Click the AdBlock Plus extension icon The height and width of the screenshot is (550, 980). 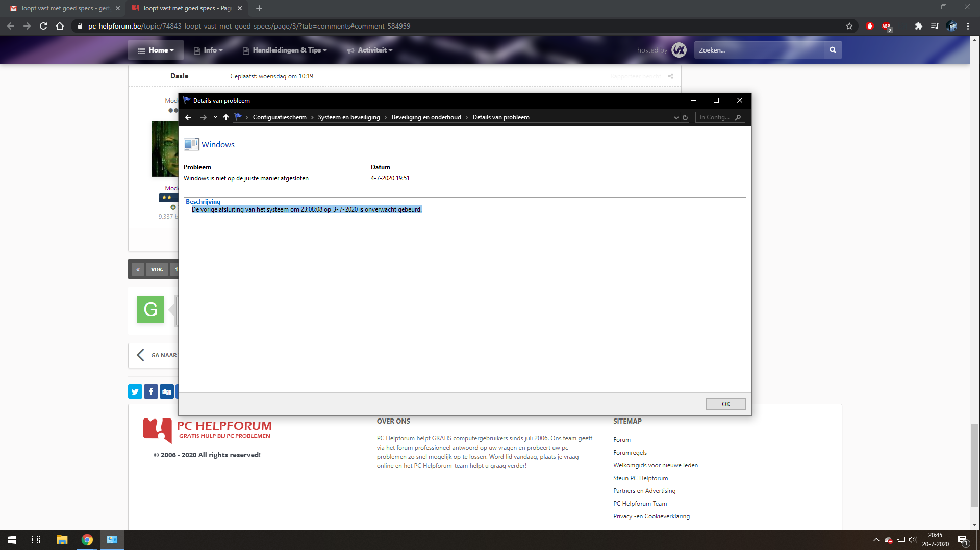887,27
